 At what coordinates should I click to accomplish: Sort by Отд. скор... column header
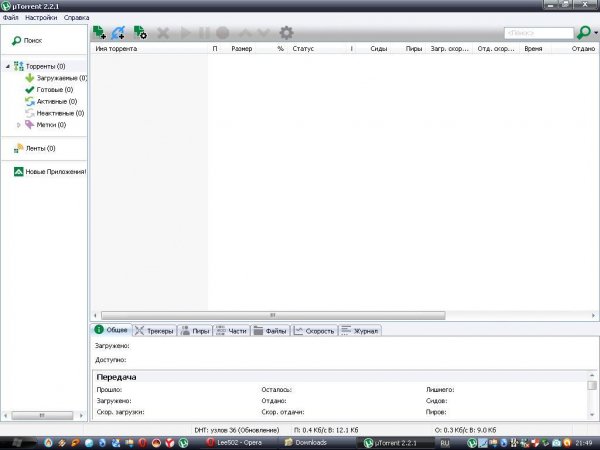pyautogui.click(x=496, y=49)
